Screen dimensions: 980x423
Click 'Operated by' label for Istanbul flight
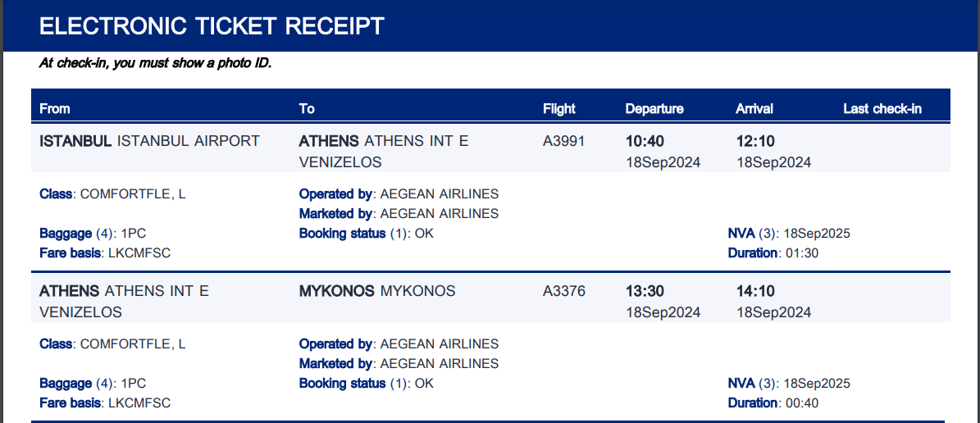coord(335,193)
